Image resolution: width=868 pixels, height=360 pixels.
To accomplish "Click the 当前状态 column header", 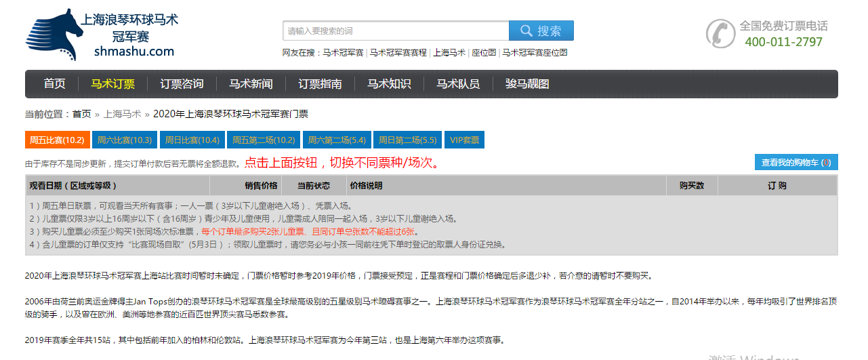I will [x=314, y=186].
